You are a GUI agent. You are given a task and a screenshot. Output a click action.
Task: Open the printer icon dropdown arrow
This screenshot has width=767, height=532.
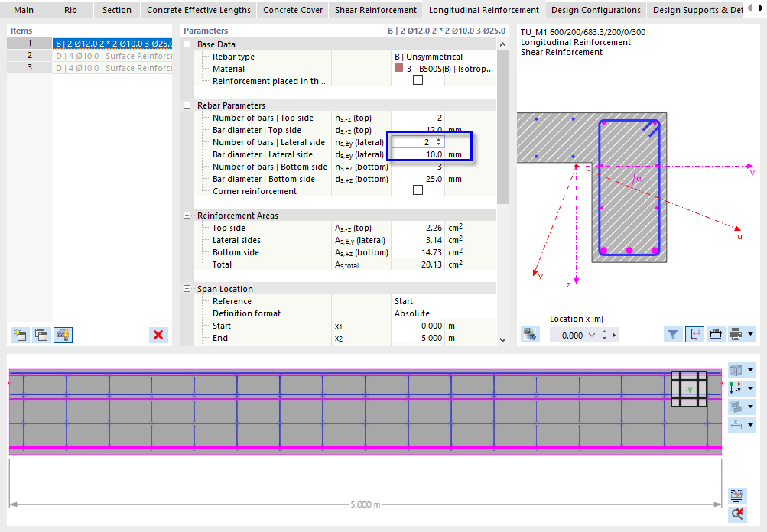[750, 335]
